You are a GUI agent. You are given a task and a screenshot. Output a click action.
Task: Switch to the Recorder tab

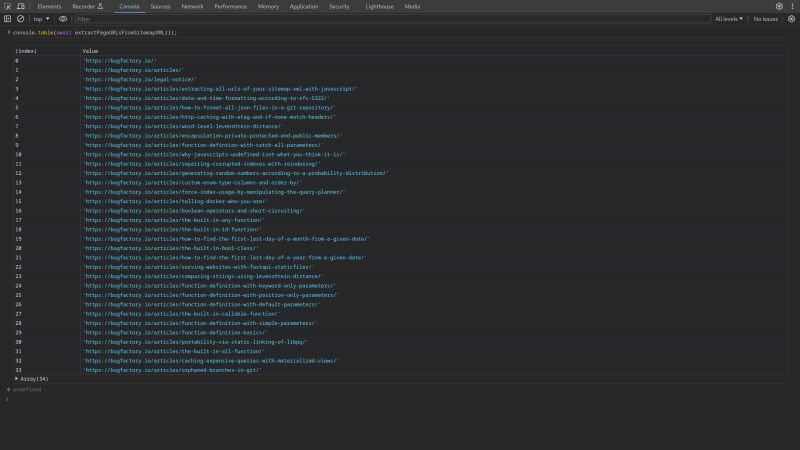pyautogui.click(x=87, y=7)
